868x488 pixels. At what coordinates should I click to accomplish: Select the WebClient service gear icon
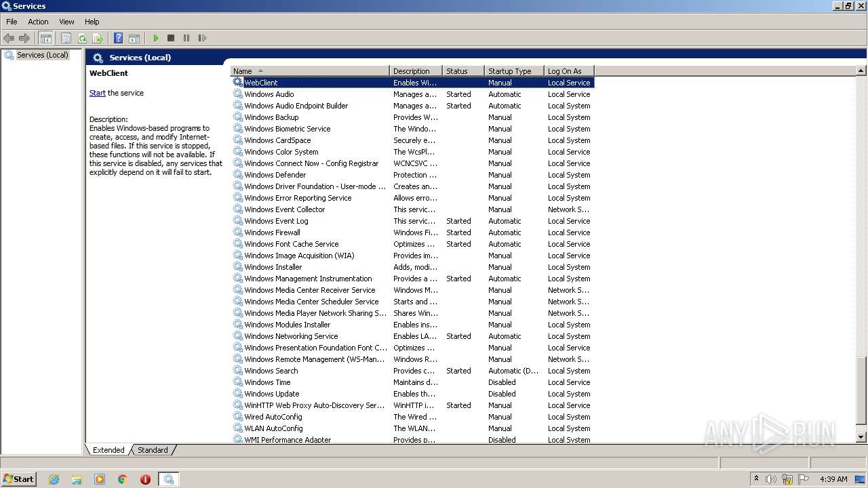point(237,82)
